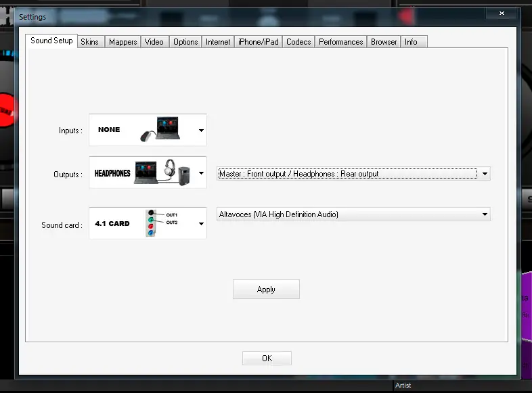Viewport: 532px width, 393px height.
Task: Close the Settings dialog
Action: coord(502,14)
